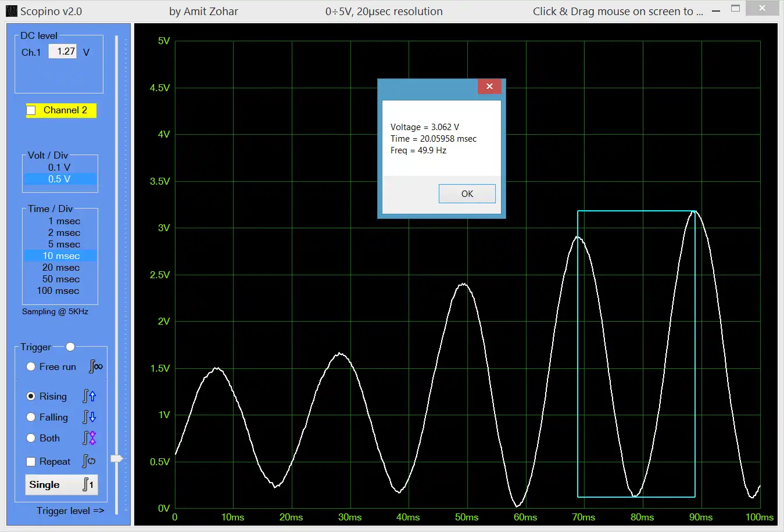Click the Falling edge arrow icon
784x532 pixels.
(90, 417)
